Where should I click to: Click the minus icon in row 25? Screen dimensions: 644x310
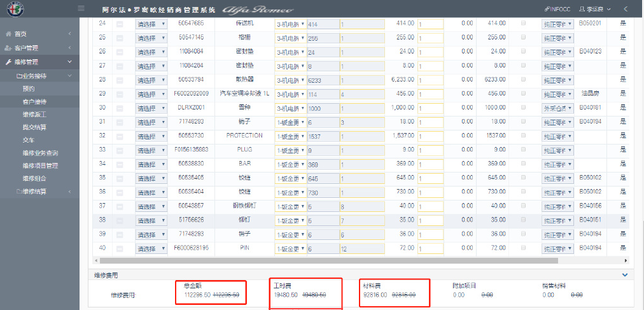(x=120, y=38)
